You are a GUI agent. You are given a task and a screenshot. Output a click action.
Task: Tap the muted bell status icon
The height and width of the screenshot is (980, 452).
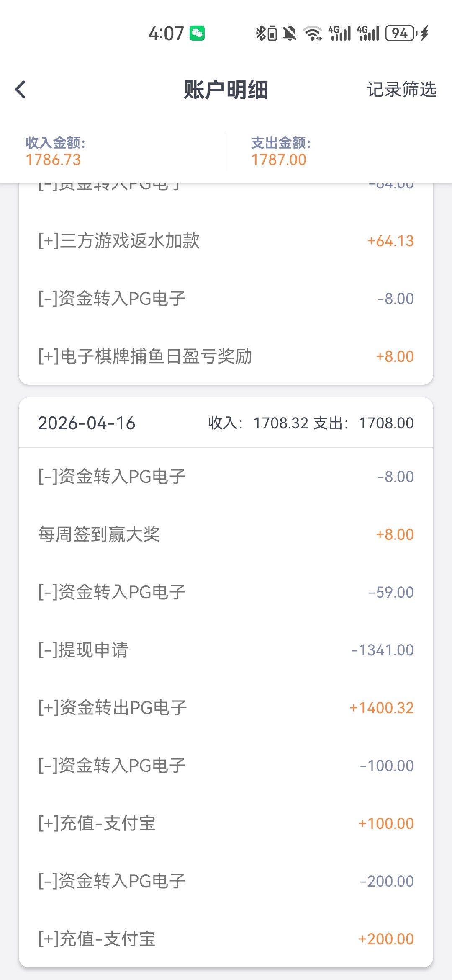pos(290,33)
